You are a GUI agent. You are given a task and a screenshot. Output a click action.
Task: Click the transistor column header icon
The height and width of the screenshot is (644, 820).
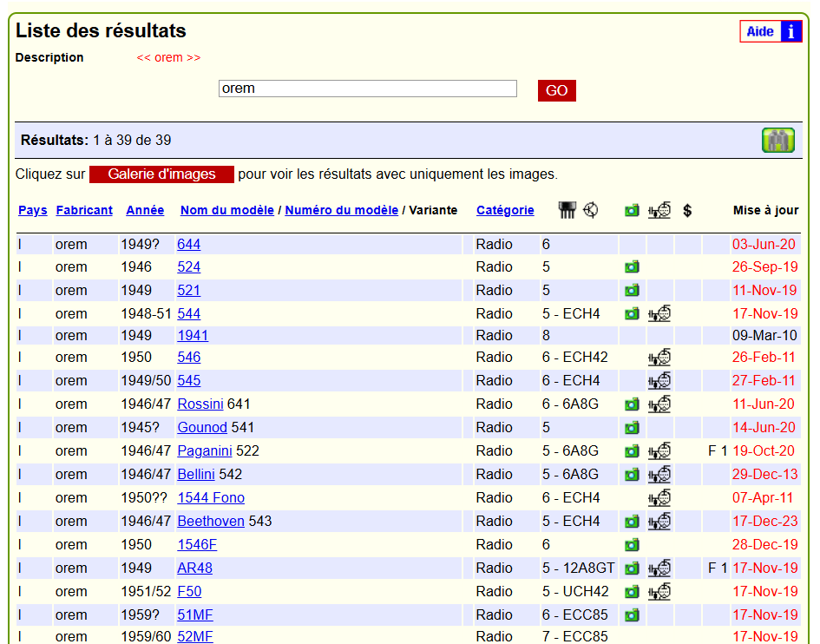591,210
